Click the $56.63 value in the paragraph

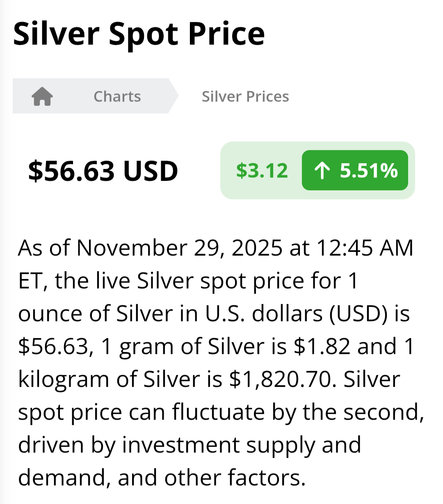(x=53, y=346)
